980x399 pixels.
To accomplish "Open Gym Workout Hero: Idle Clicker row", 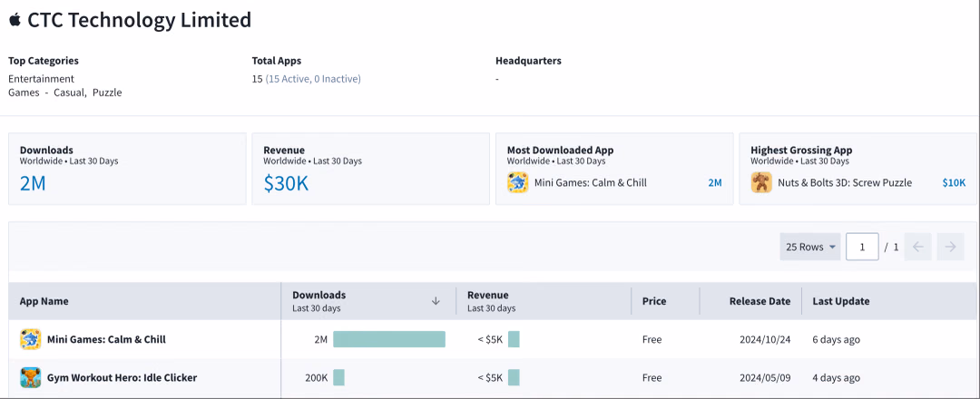I will 122,378.
